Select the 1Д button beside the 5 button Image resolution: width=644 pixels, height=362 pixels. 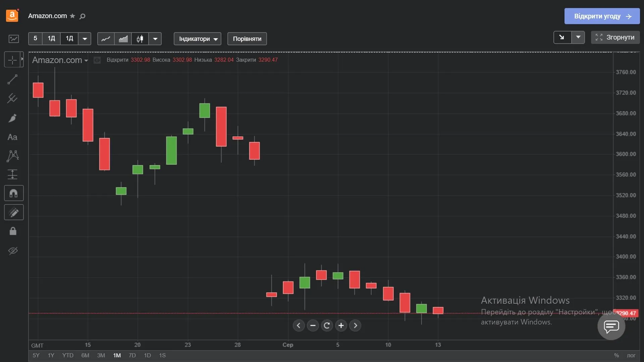tap(51, 39)
